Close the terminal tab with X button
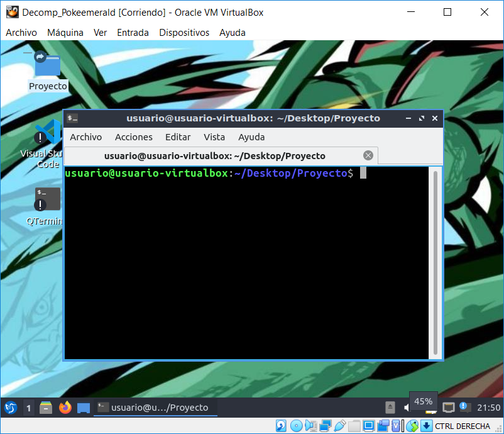The image size is (504, 434). 368,155
